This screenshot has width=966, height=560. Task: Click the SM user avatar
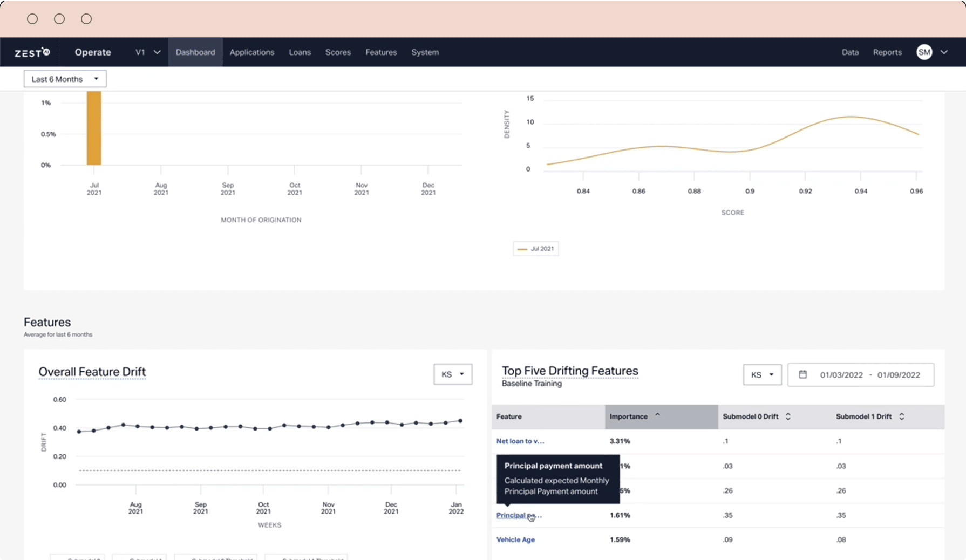[924, 52]
